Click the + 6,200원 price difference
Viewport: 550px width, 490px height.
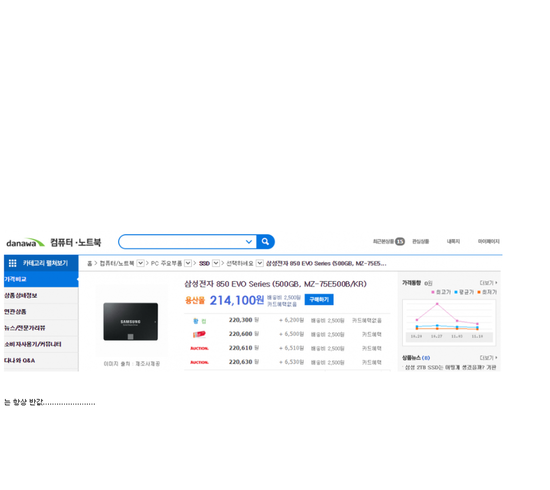point(291,320)
